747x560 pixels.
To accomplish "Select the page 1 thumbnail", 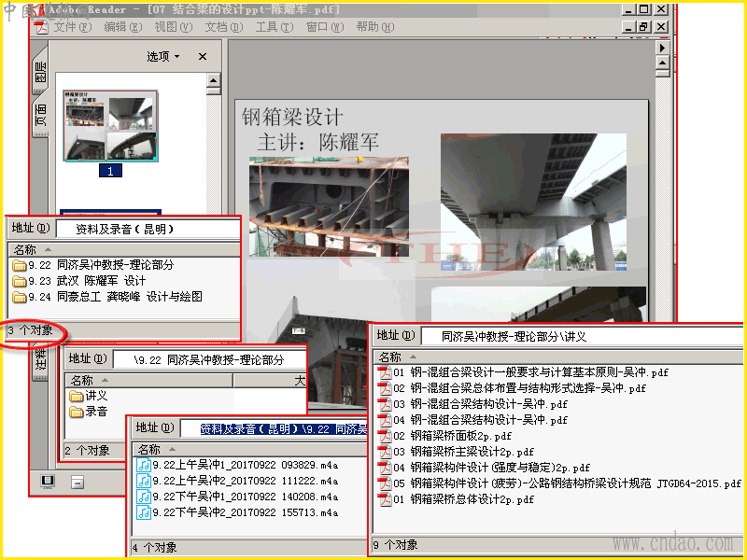I will (x=110, y=126).
